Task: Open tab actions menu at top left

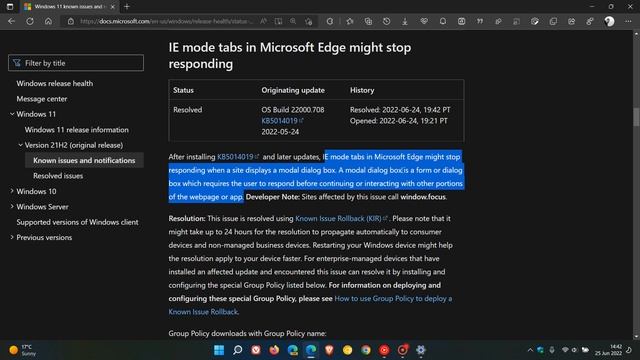Action: click(x=10, y=7)
